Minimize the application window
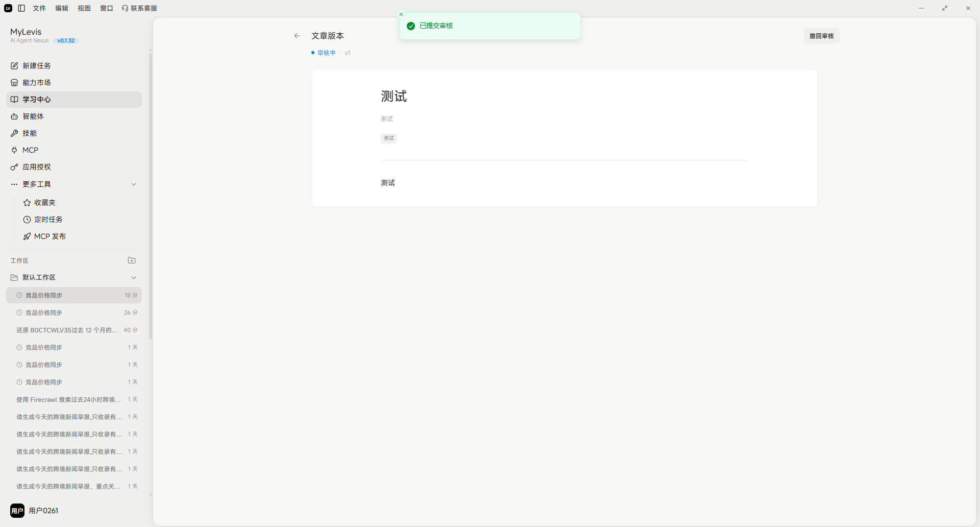This screenshot has height=527, width=980. pos(921,8)
